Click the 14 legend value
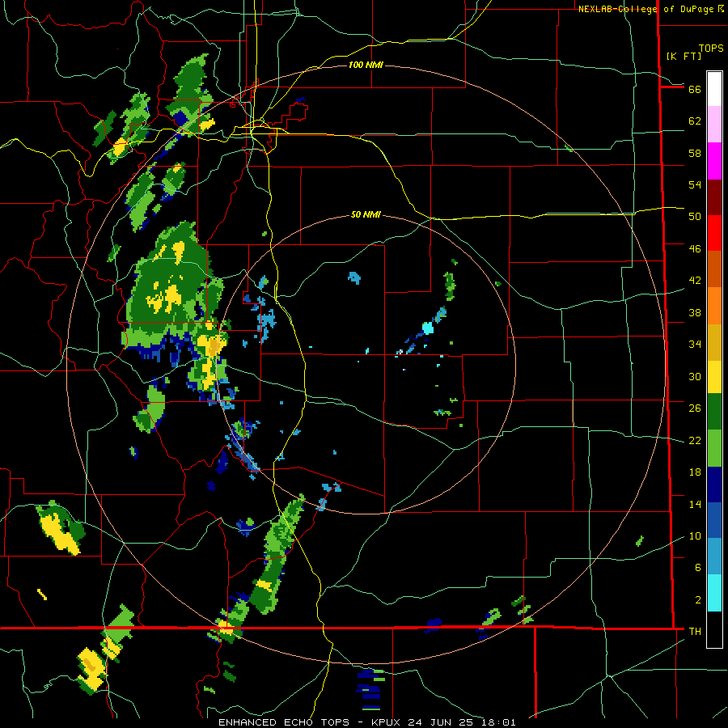This screenshot has width=728, height=728. [x=695, y=505]
